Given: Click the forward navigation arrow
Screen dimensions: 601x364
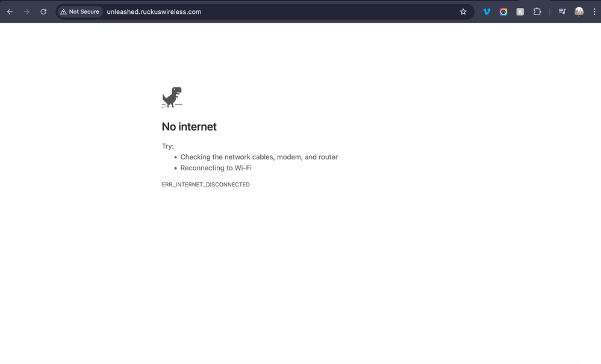Looking at the screenshot, I should 26,12.
